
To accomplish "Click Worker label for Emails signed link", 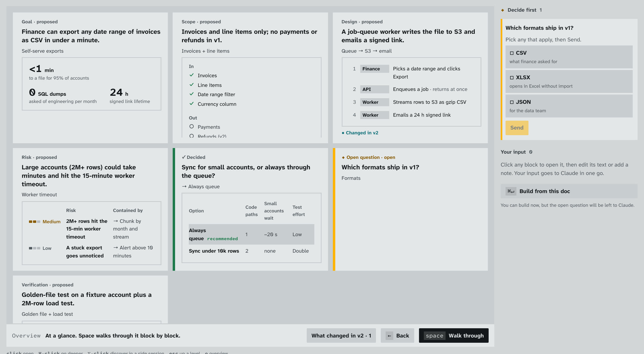I will (x=374, y=115).
